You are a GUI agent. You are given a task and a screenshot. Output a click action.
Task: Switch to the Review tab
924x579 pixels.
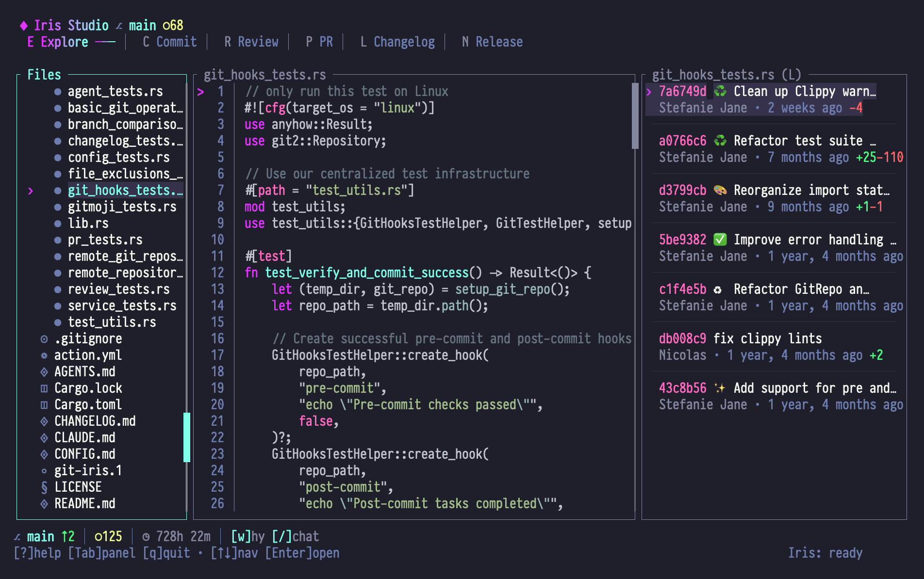click(x=251, y=42)
